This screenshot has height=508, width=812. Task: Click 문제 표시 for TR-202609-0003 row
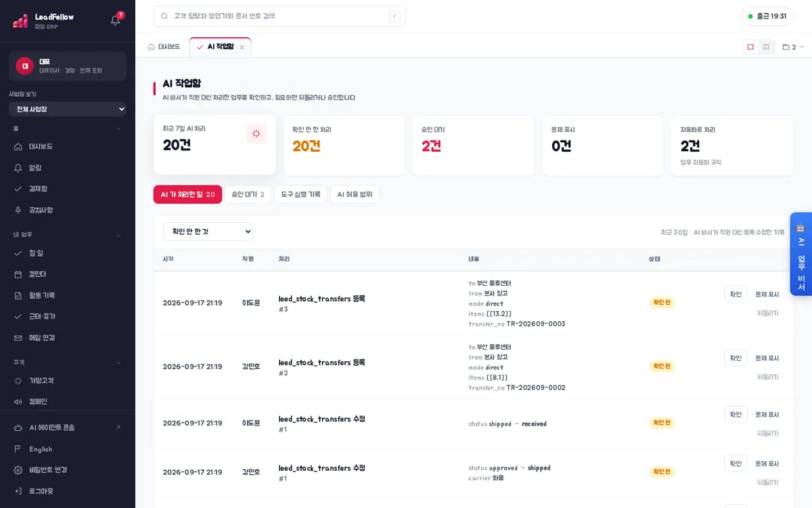tap(767, 294)
